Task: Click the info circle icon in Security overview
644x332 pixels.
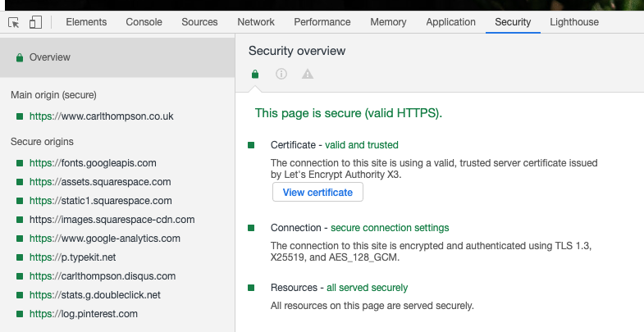Action: (281, 74)
